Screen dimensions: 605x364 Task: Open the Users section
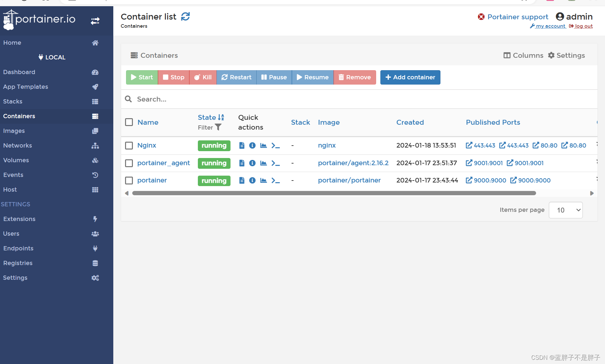(56, 234)
